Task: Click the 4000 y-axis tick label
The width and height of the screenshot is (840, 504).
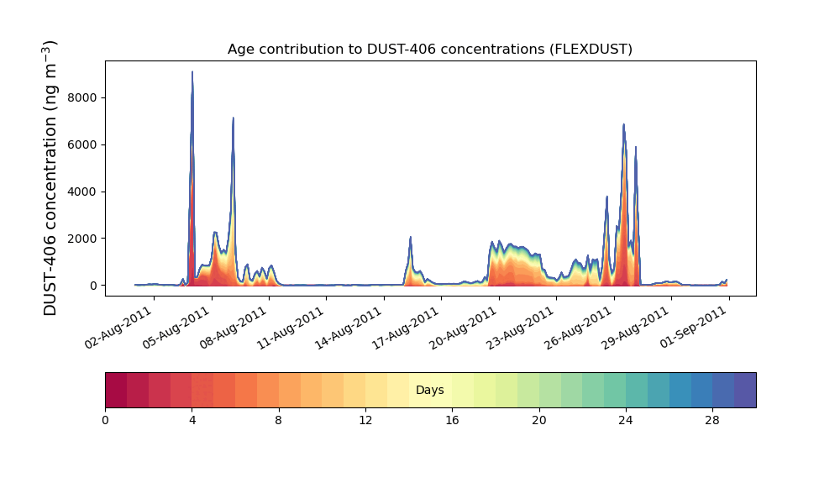Action: pos(82,192)
